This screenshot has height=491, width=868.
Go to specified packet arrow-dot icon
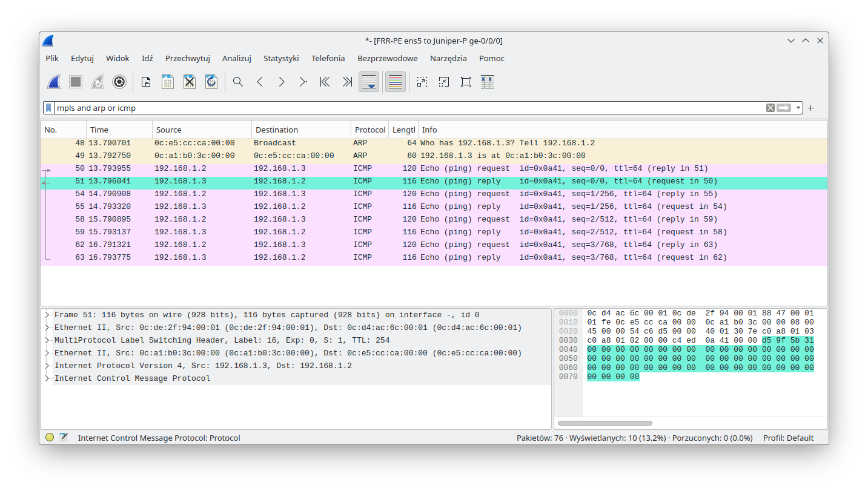(x=303, y=82)
